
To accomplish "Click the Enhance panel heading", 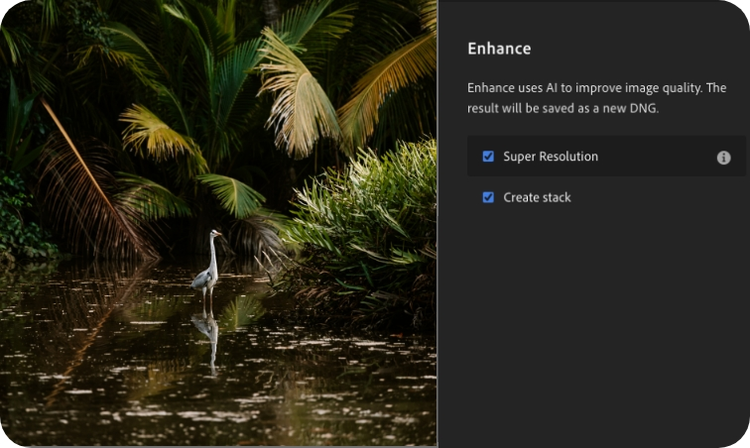I will pos(499,48).
